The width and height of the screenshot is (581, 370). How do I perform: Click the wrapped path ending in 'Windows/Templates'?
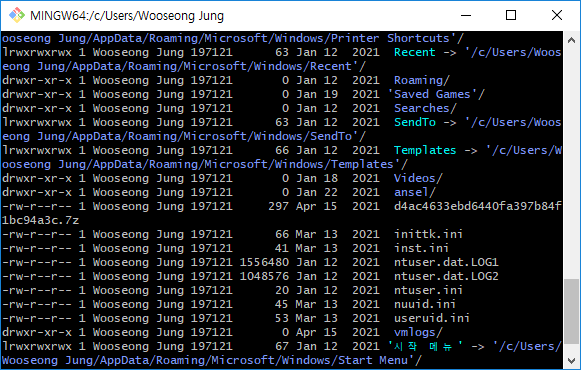205,164
